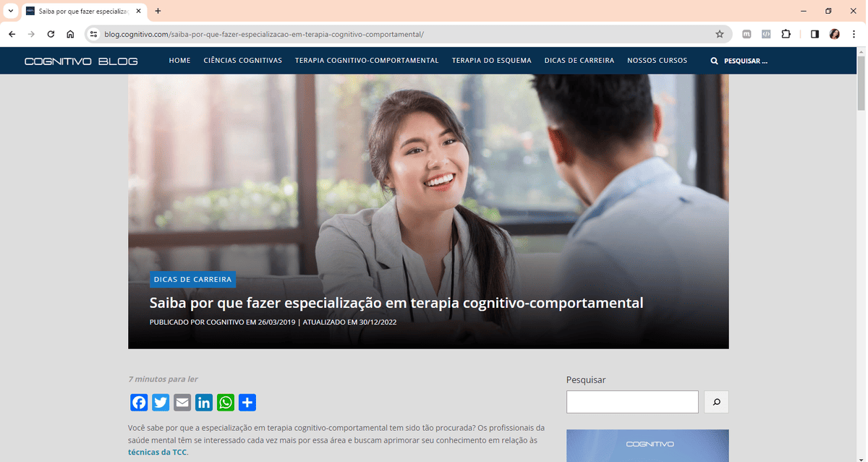Image resolution: width=868 pixels, height=462 pixels.
Task: Click the browser address bar URL
Action: (264, 34)
